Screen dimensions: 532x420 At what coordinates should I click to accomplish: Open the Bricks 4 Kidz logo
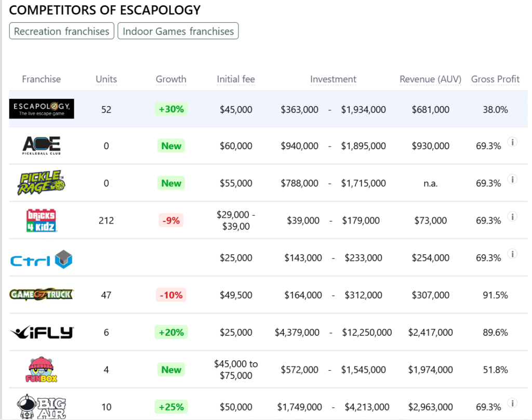pyautogui.click(x=42, y=220)
